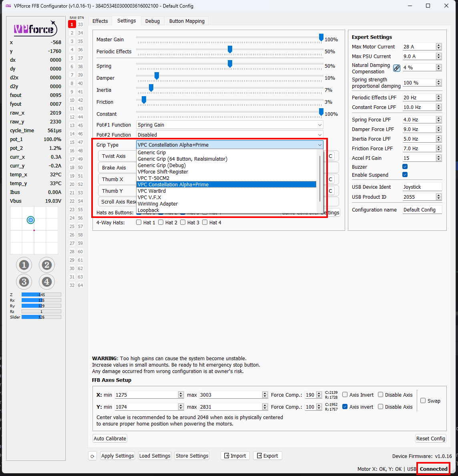This screenshot has width=458, height=476.
Task: Click the Twist Axis button
Action: click(117, 156)
